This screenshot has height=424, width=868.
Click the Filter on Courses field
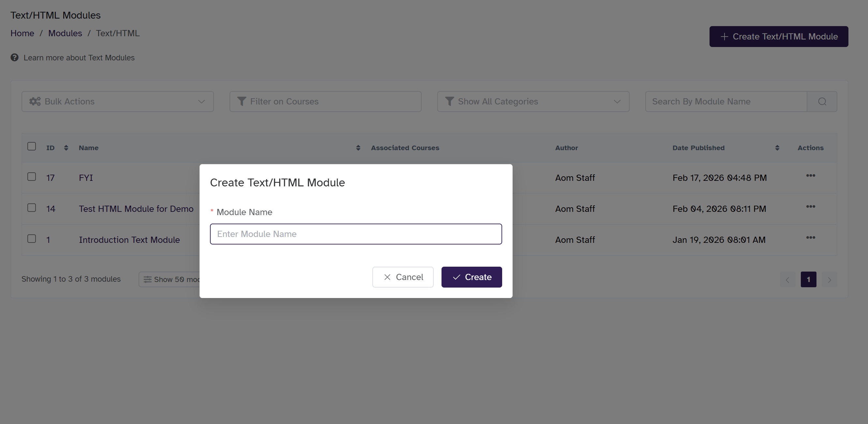pyautogui.click(x=325, y=102)
